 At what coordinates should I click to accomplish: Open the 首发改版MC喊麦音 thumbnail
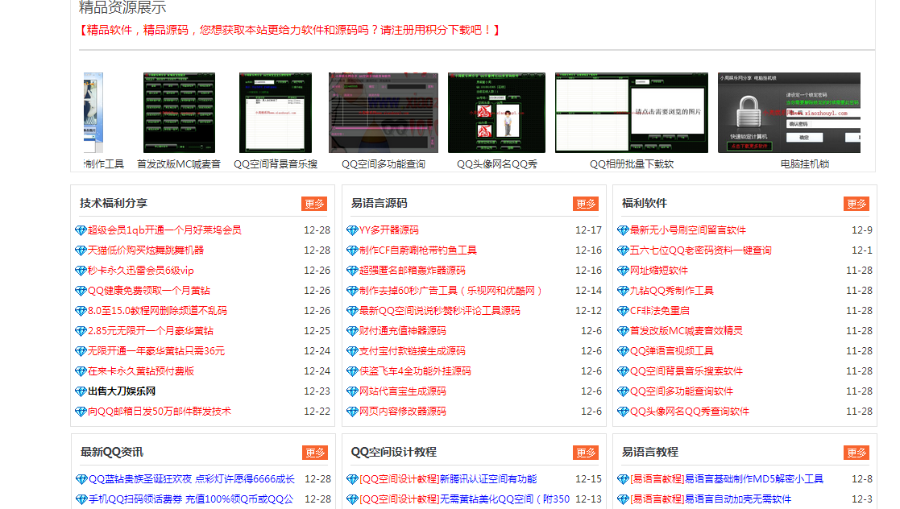tap(179, 112)
